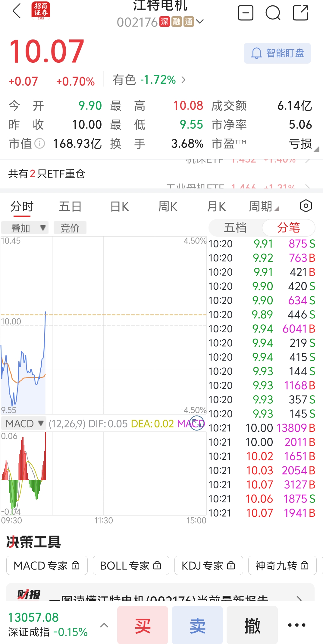This screenshot has height=644, width=323.
Task: Switch to 五档 order book view
Action: [235, 228]
